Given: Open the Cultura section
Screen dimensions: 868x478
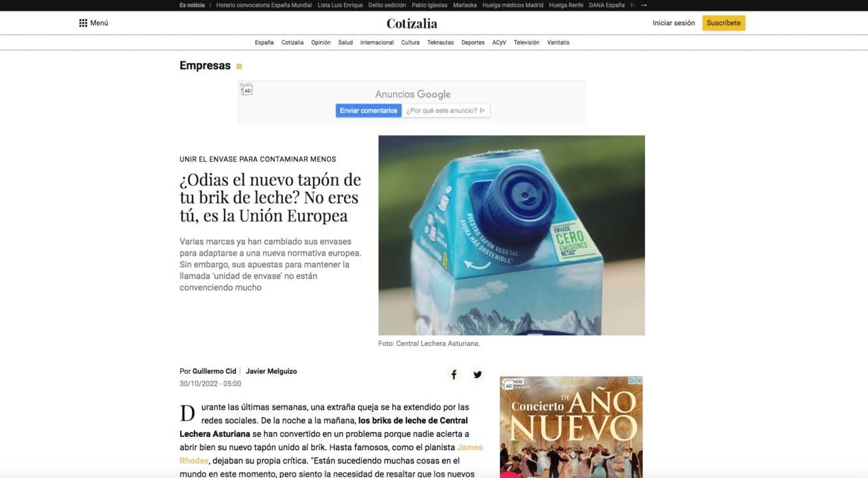Looking at the screenshot, I should coord(410,42).
